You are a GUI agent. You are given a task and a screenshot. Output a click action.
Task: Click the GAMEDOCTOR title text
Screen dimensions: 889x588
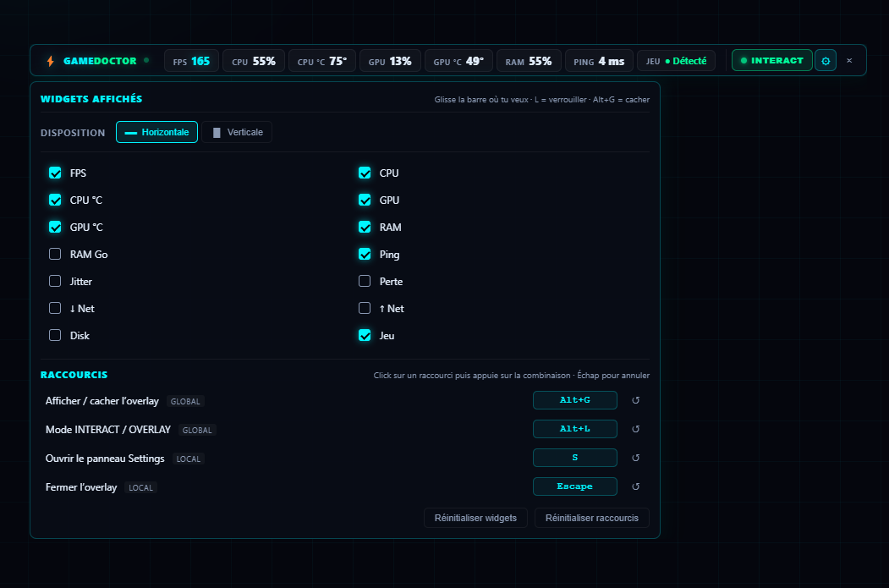[100, 61]
